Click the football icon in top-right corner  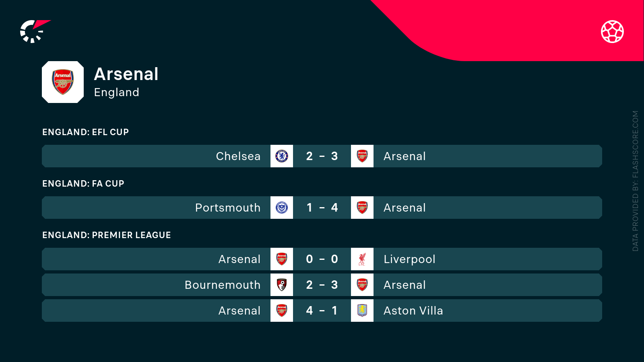612,31
